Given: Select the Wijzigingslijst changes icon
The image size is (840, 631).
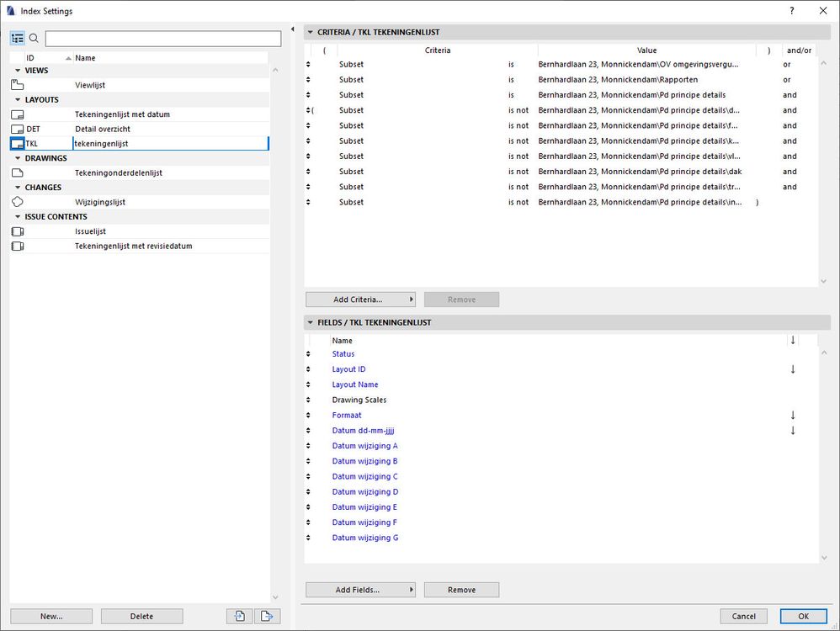Looking at the screenshot, I should pyautogui.click(x=17, y=202).
